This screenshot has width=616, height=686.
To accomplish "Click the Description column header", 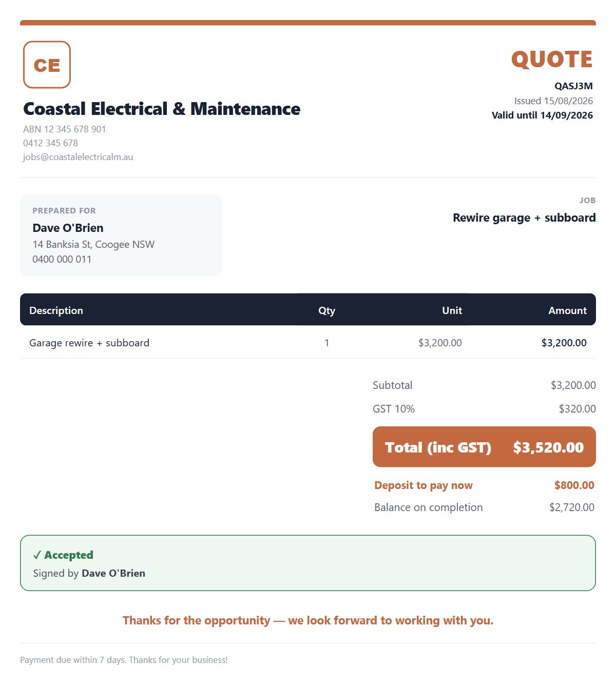I will point(56,310).
